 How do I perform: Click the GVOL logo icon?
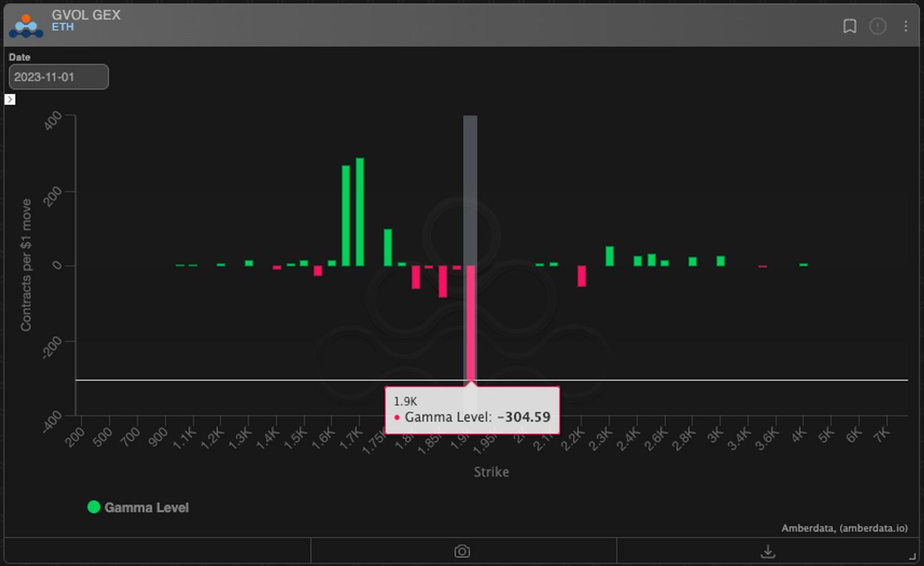click(x=26, y=25)
